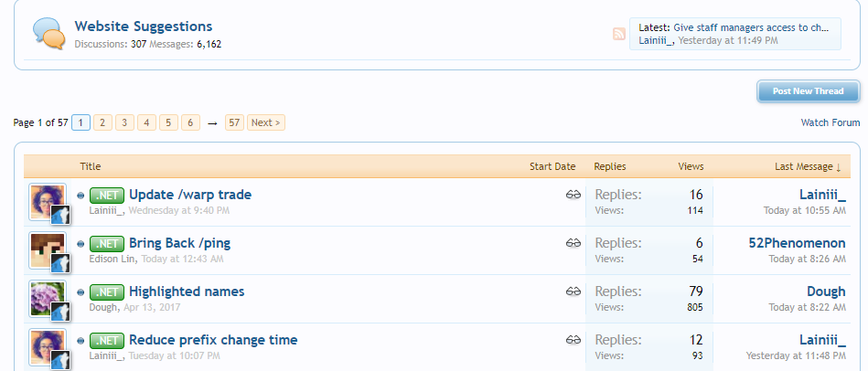868x371 pixels.
Task: Click the forum speech bubbles icon
Action: click(x=48, y=33)
